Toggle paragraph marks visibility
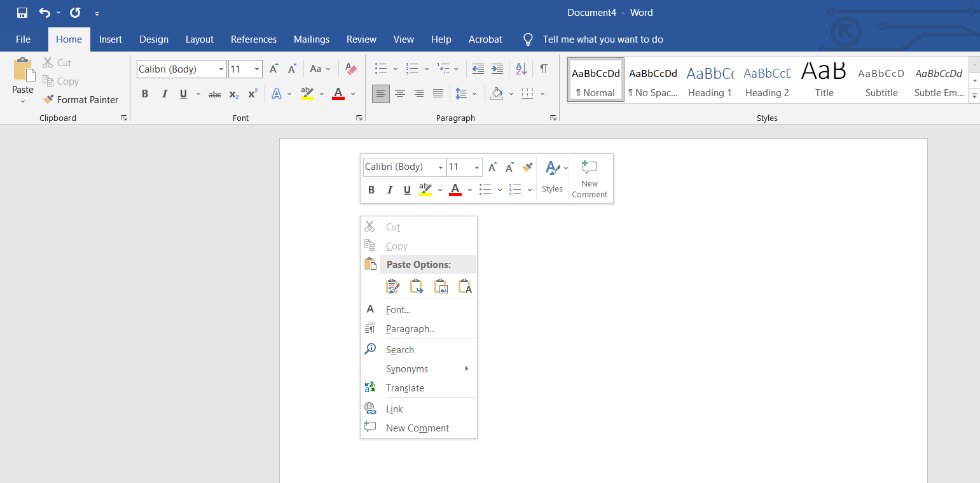This screenshot has height=483, width=980. (x=544, y=69)
